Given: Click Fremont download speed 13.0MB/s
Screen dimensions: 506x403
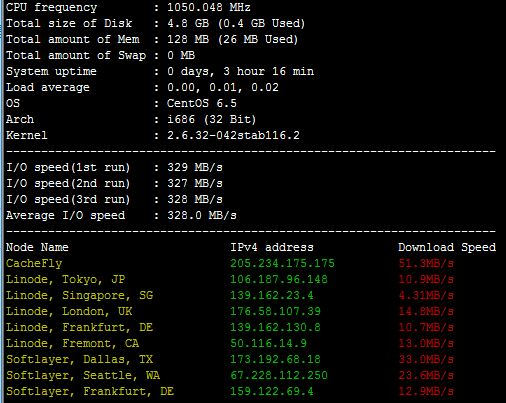Looking at the screenshot, I should click(x=426, y=343).
